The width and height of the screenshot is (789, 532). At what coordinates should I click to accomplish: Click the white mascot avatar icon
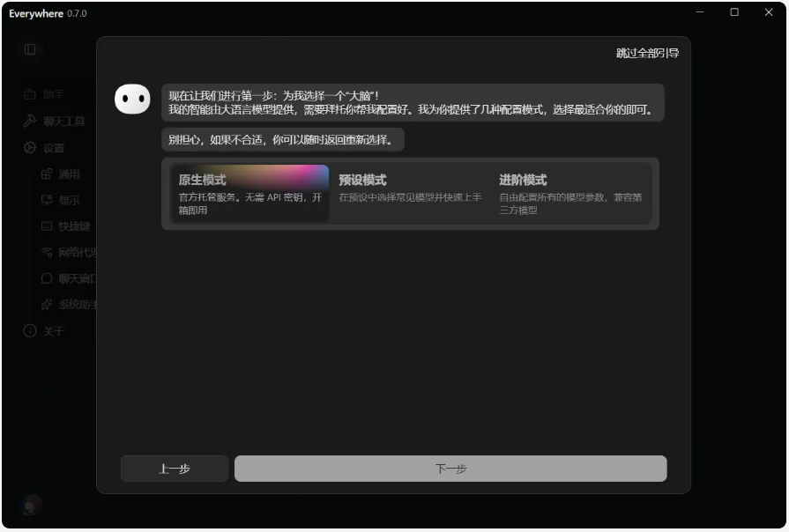tap(132, 99)
